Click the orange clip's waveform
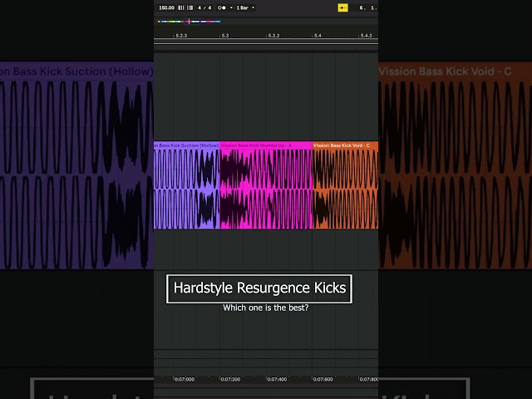 point(345,189)
